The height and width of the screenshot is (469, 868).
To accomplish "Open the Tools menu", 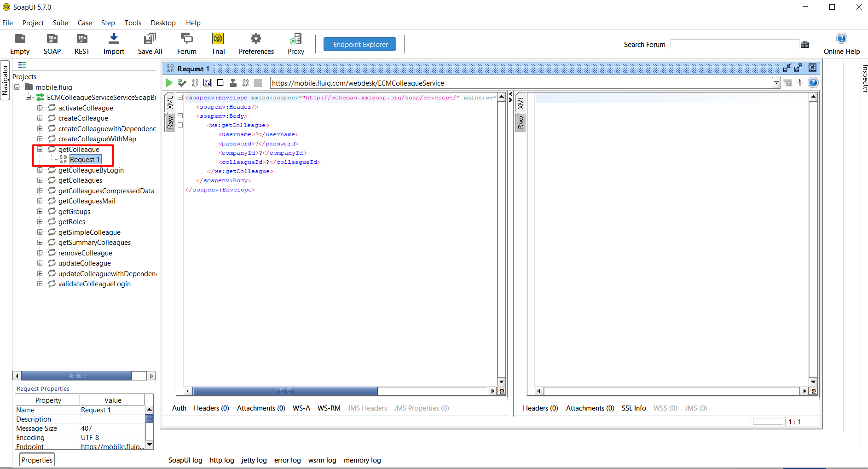I will click(133, 23).
